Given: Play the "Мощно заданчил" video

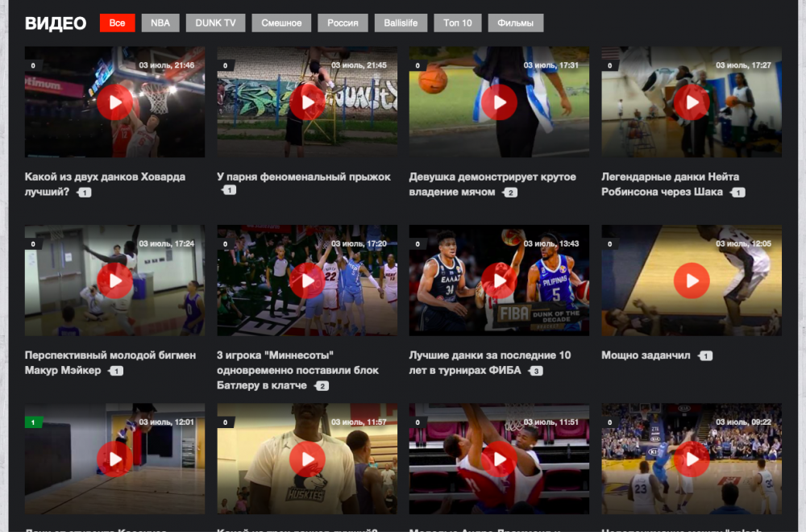Looking at the screenshot, I should point(691,281).
